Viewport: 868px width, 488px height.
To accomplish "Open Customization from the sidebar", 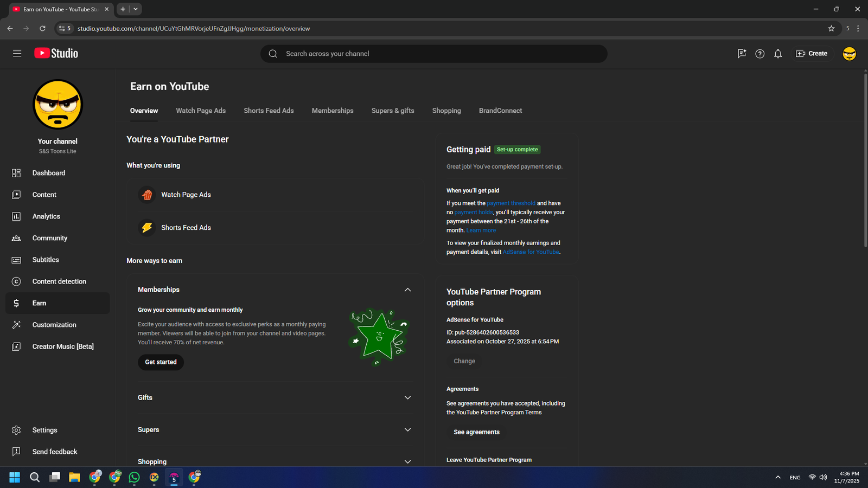I will (54, 325).
